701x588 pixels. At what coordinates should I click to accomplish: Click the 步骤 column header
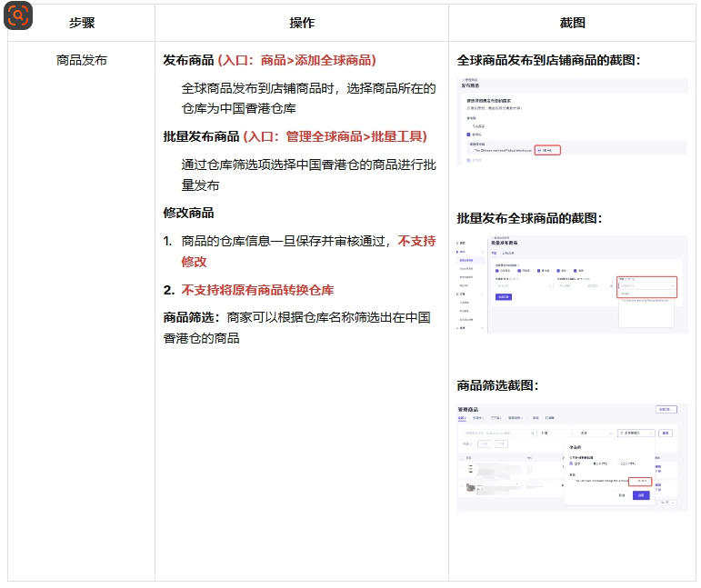(x=82, y=23)
